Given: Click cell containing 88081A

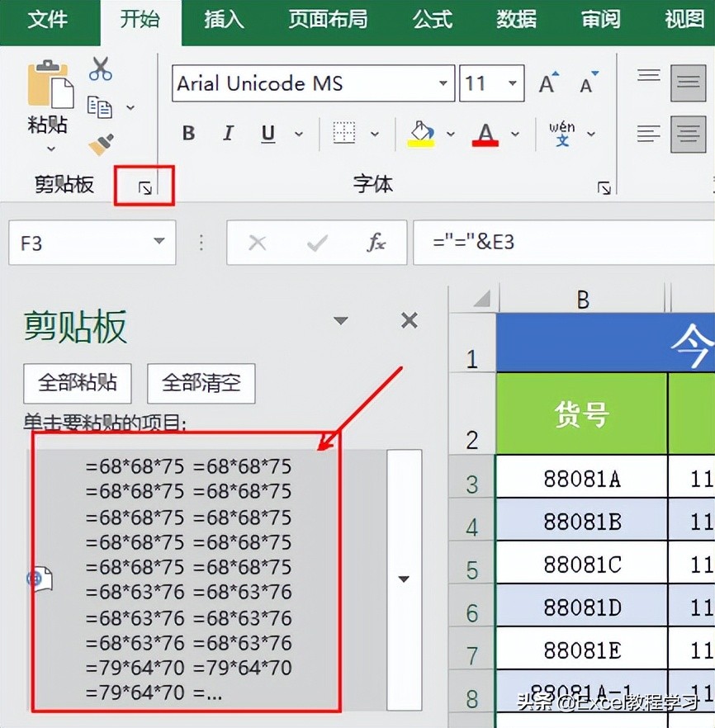Looking at the screenshot, I should (x=582, y=477).
